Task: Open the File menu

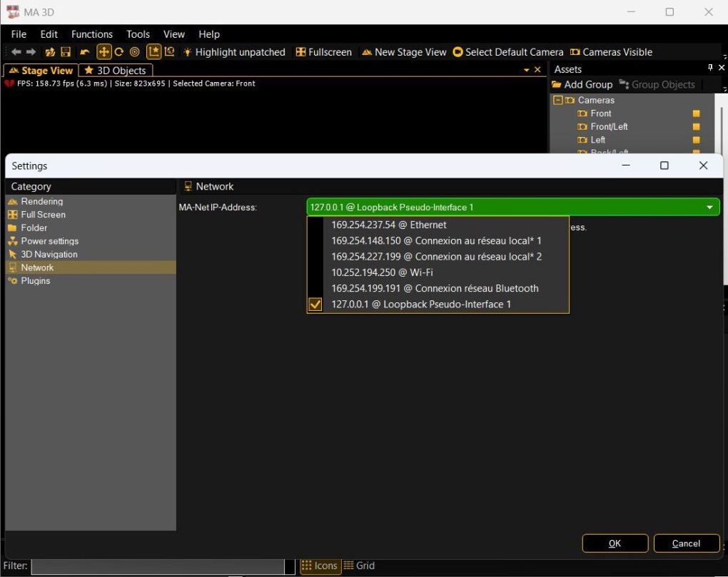Action: pos(19,34)
